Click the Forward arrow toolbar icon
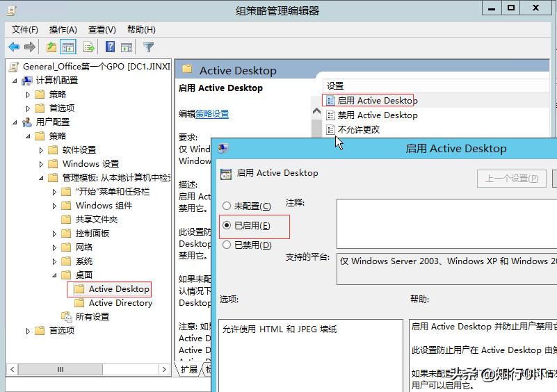 [x=30, y=47]
